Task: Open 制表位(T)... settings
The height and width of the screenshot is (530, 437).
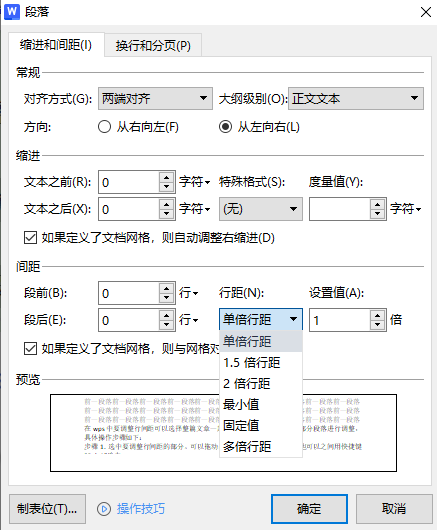Action: coord(47,509)
